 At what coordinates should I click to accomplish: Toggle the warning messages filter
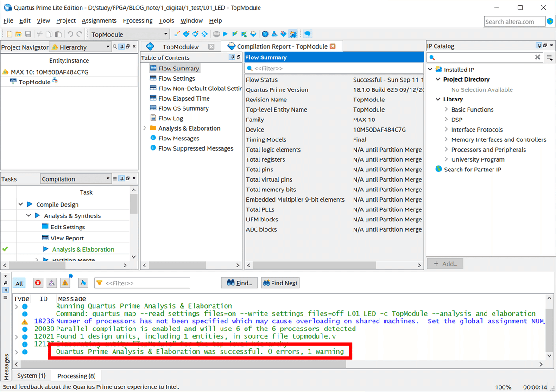click(x=65, y=283)
